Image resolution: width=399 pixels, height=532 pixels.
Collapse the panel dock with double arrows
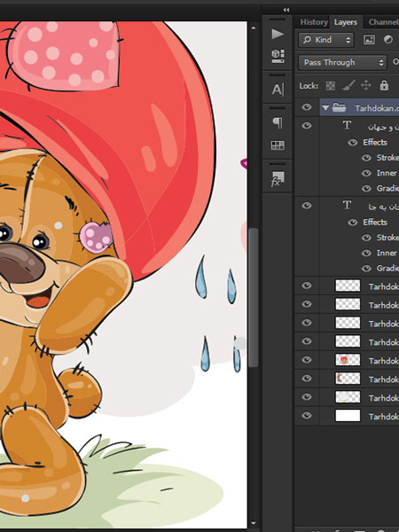pos(286,10)
